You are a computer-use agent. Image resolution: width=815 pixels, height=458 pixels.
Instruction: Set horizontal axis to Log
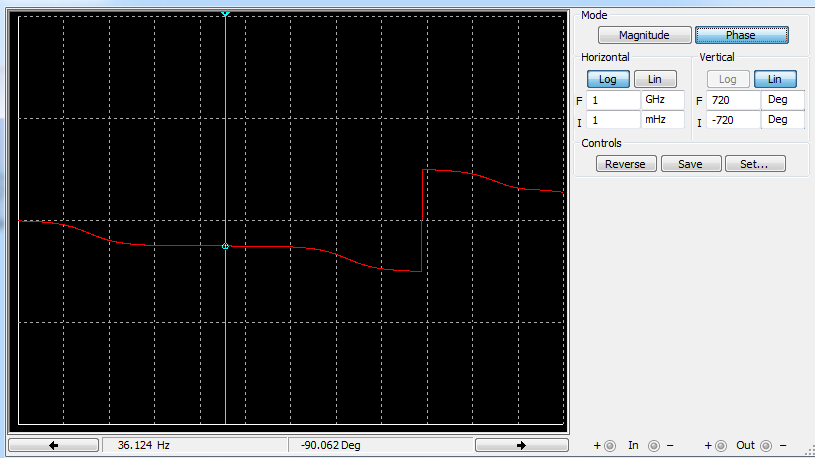click(x=608, y=79)
